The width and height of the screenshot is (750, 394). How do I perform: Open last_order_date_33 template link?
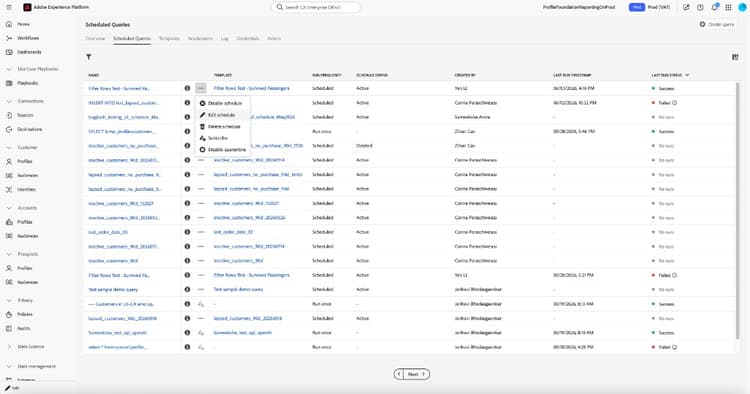click(233, 232)
